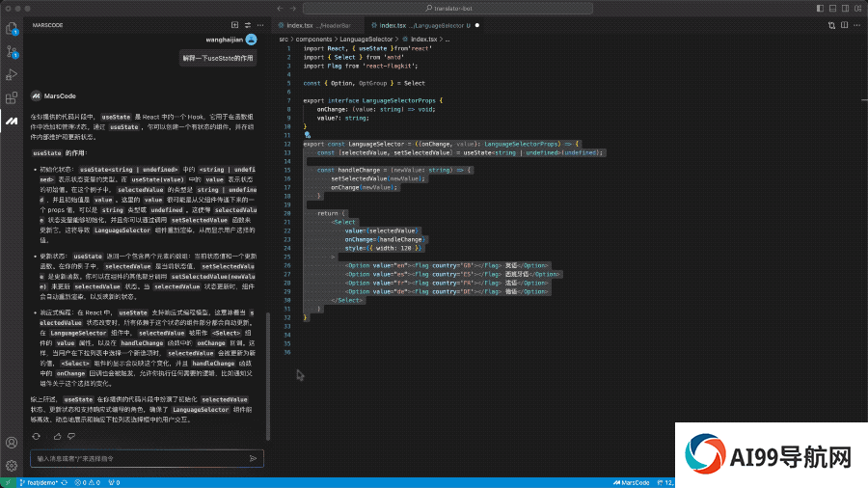Open the Accounts menu icon
The width and height of the screenshot is (868, 488).
tap(12, 443)
